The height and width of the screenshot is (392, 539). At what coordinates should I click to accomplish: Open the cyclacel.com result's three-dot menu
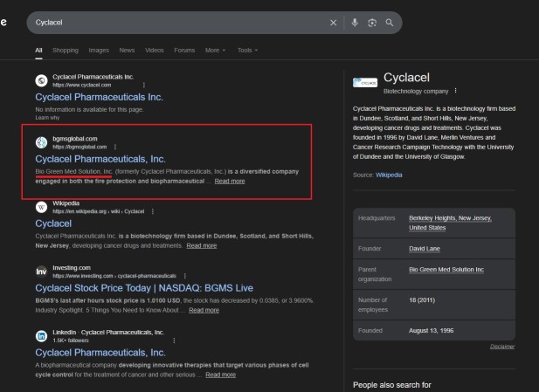click(x=144, y=85)
